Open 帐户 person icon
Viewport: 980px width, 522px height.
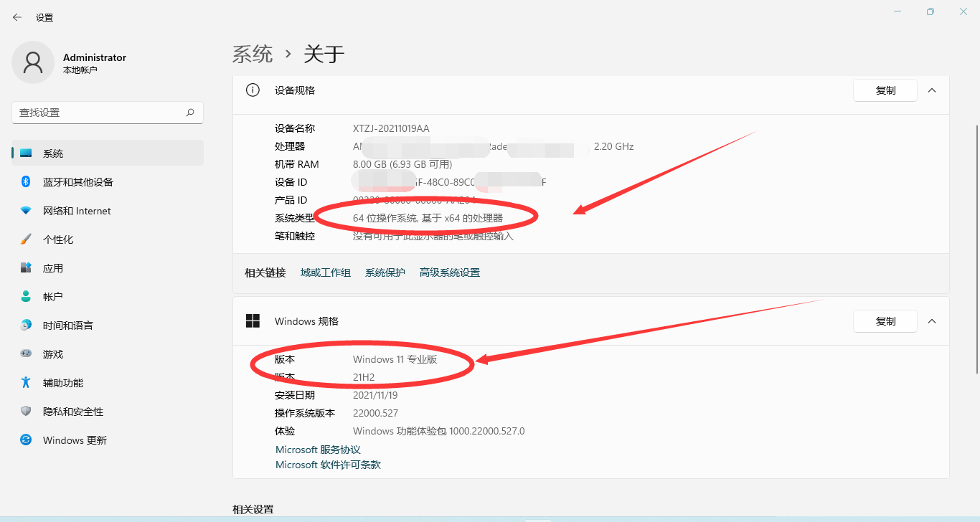tap(26, 296)
